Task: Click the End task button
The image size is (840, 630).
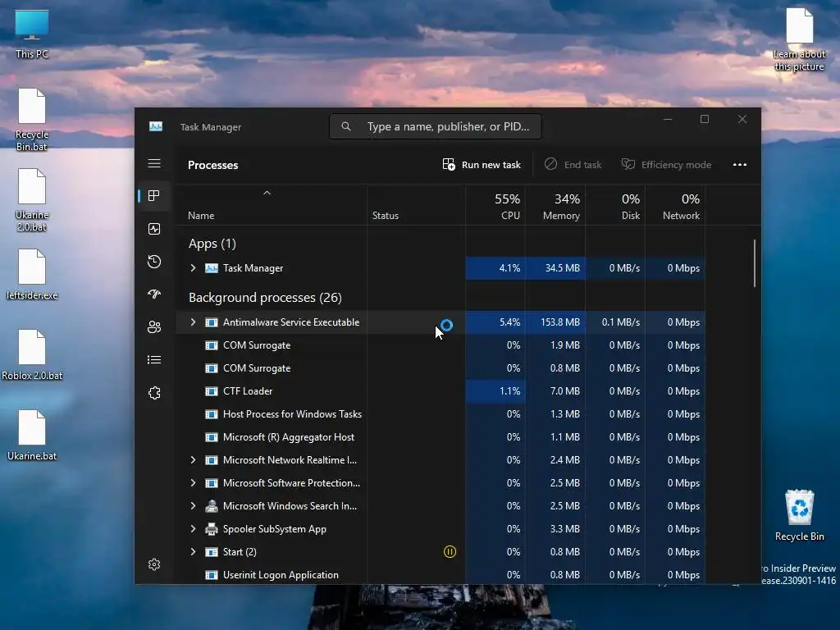Action: [x=573, y=164]
